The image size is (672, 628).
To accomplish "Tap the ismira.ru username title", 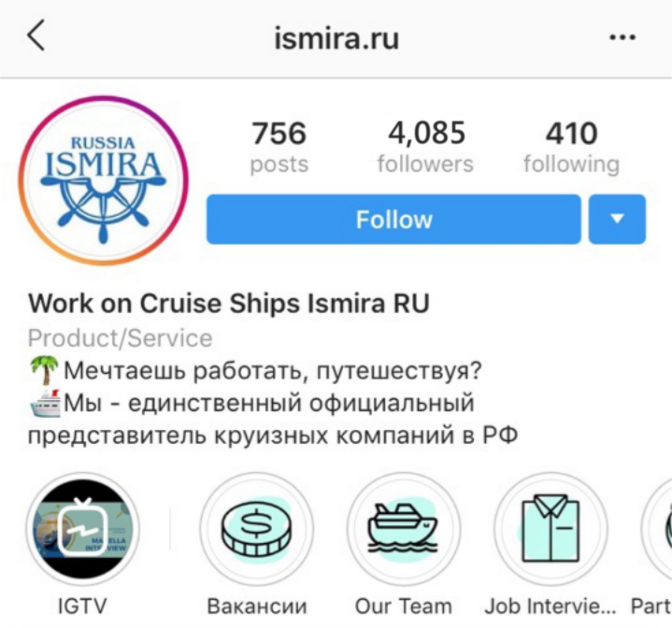I will coord(336,38).
